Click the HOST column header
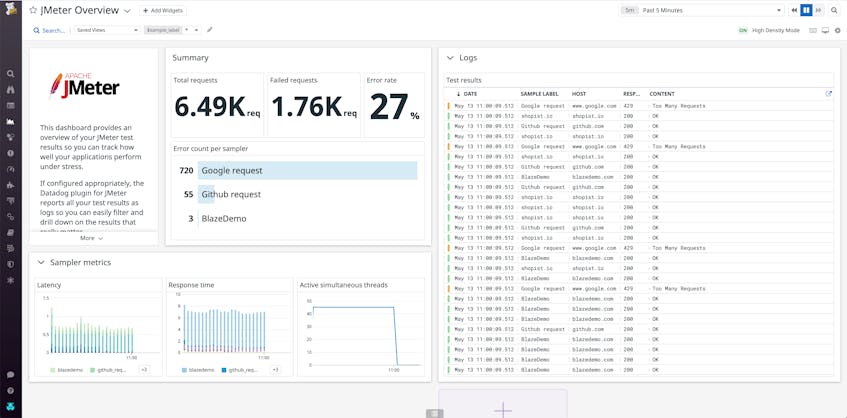 579,94
